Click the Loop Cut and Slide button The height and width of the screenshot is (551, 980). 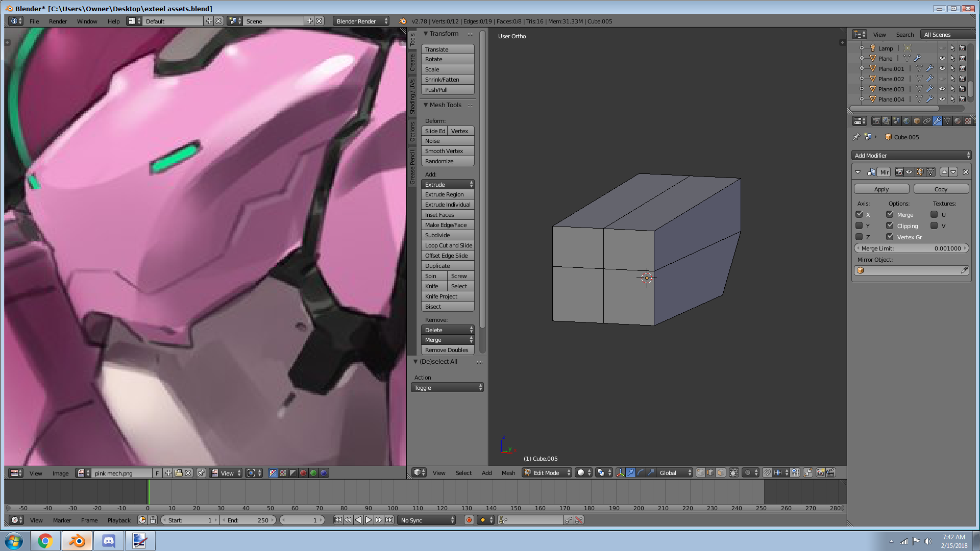[x=448, y=245]
